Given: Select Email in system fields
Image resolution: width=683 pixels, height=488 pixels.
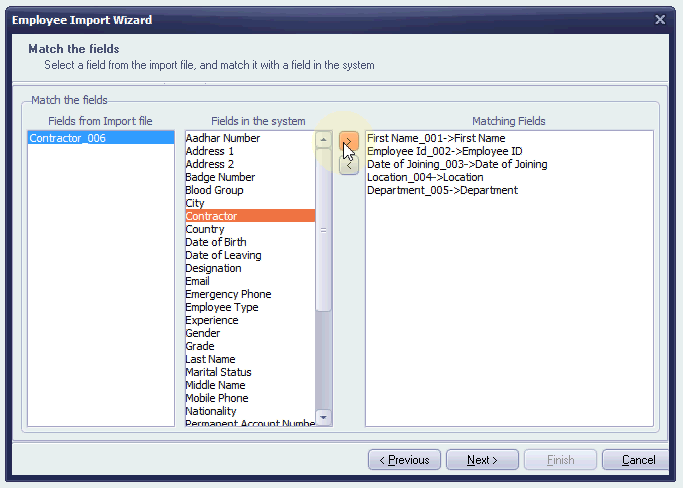Looking at the screenshot, I should 250,281.
